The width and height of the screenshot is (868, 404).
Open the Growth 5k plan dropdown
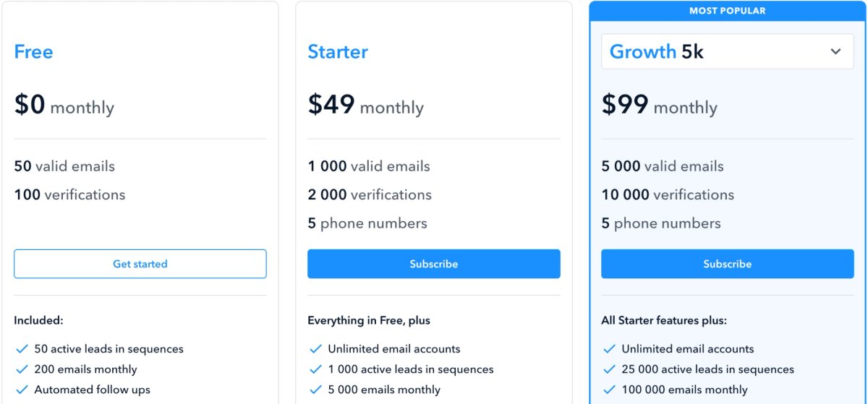click(x=727, y=51)
